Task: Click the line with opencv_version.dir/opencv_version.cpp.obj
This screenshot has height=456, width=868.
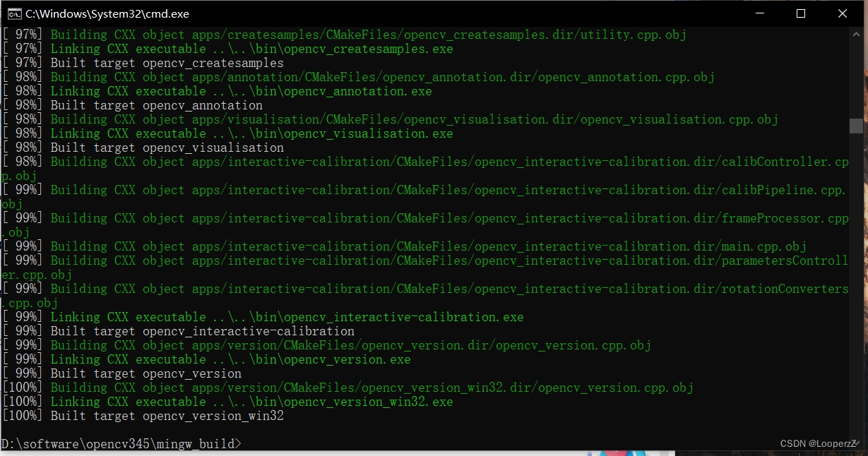Action: tap(326, 345)
